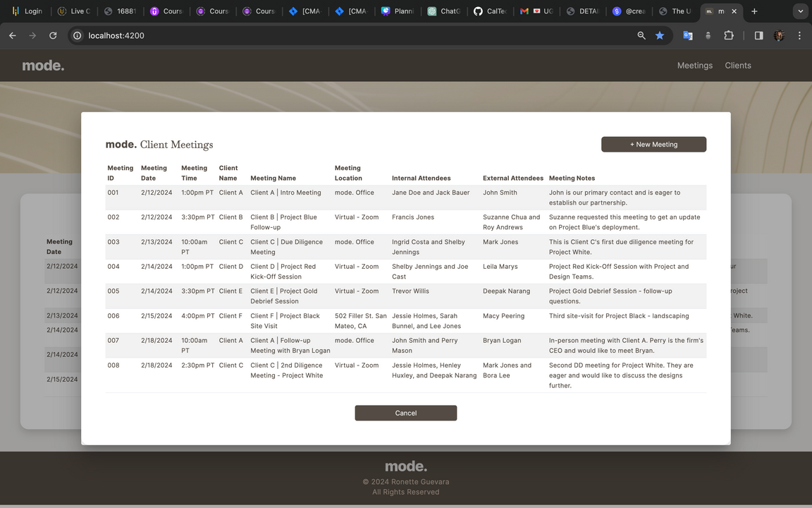Screen dimensions: 812x508
Task: Click the mode. logo in header
Action: pos(43,66)
